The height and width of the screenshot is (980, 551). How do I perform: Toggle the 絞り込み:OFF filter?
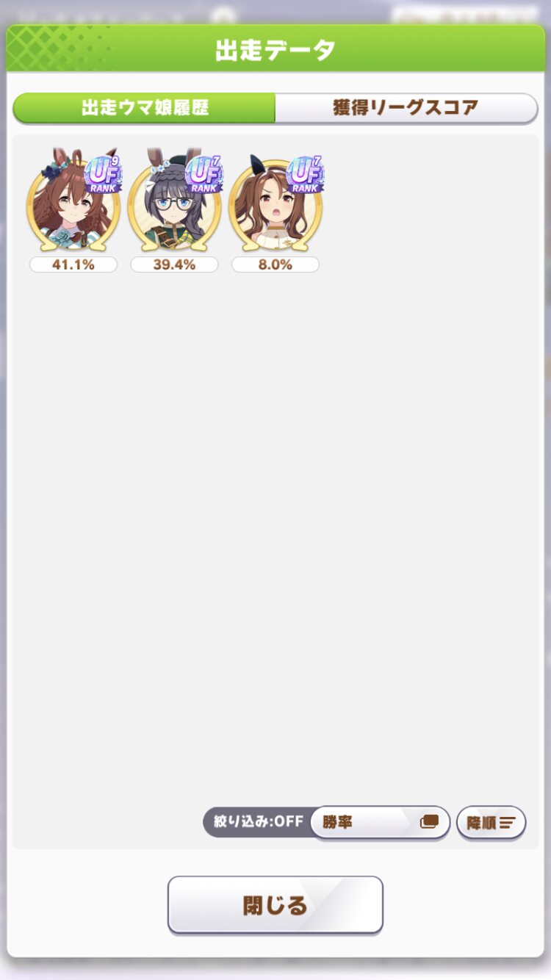[x=259, y=821]
